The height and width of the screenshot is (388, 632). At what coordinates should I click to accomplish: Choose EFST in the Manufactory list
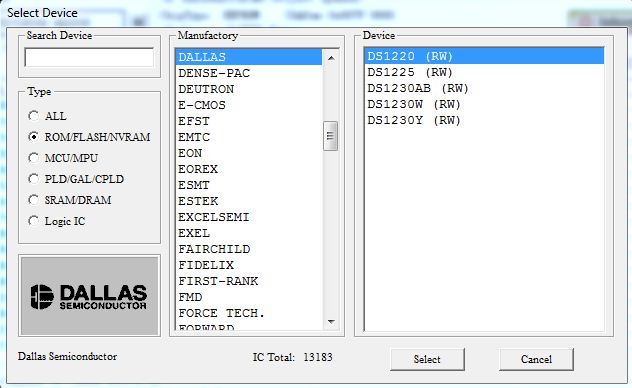249,121
